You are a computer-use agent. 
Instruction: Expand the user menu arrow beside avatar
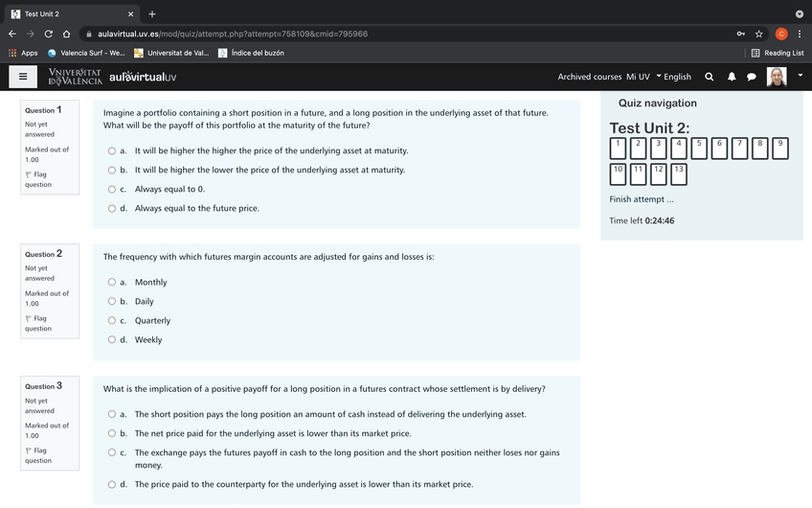(801, 76)
